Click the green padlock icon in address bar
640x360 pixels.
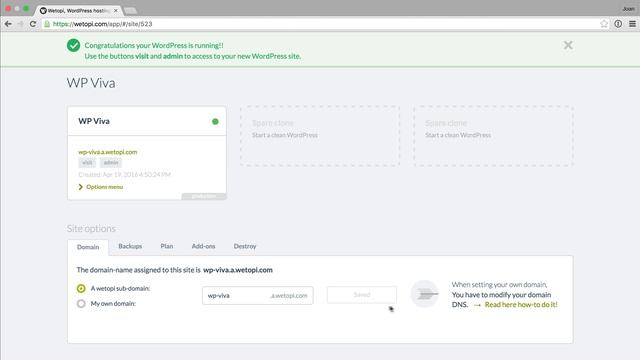[47, 24]
